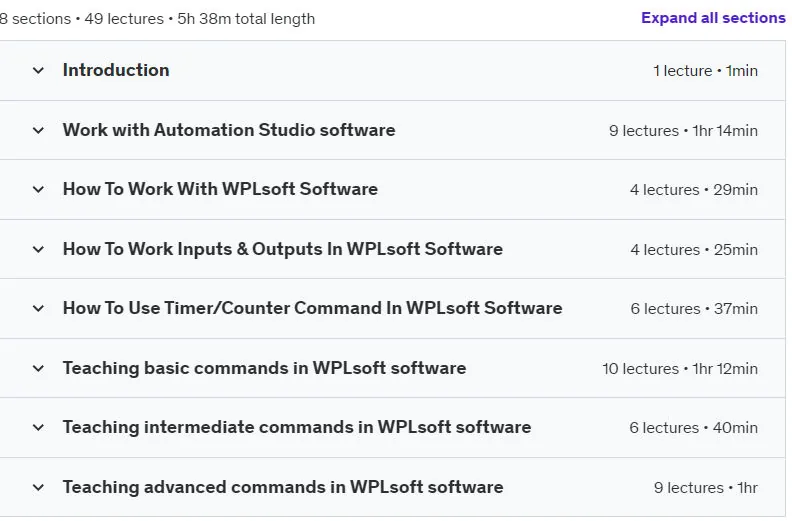Click the '6 lectures • 37min' text
This screenshot has height=521, width=792.
pyautogui.click(x=694, y=309)
